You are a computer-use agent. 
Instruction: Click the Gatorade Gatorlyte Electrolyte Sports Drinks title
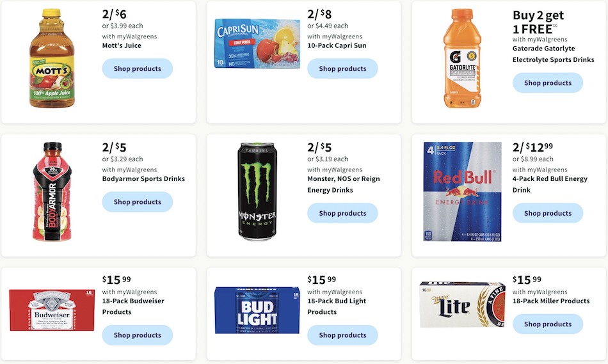point(554,54)
